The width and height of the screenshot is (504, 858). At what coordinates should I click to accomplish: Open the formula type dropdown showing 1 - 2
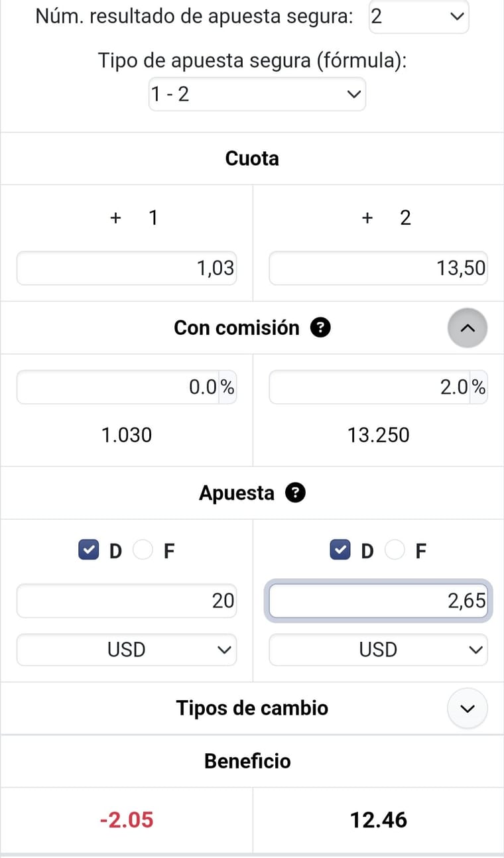(x=257, y=94)
